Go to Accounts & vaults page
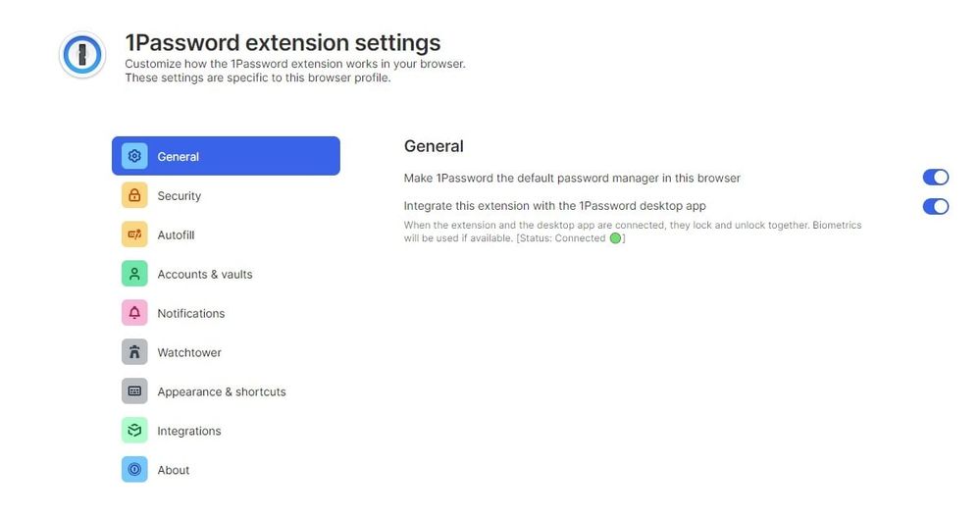This screenshot has width=980, height=519. 205,275
